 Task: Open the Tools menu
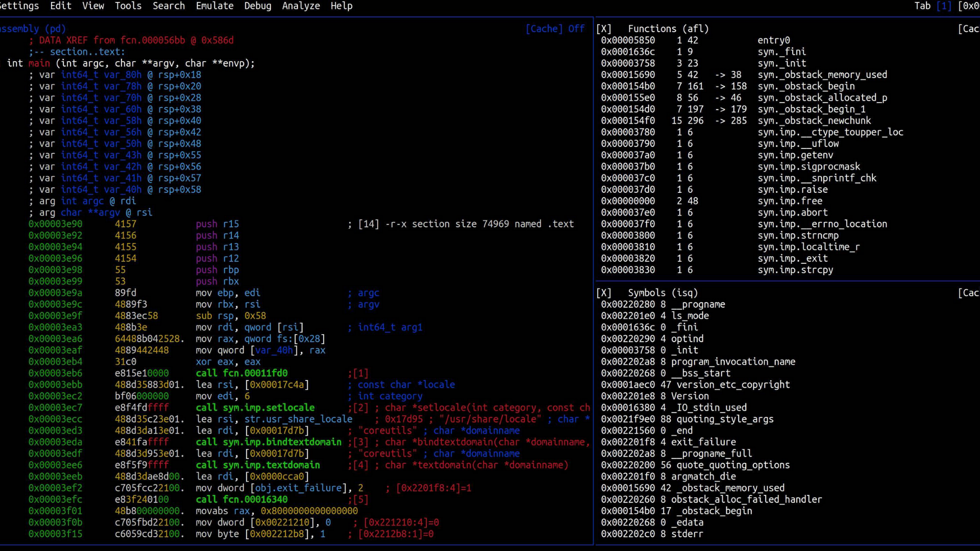point(128,6)
